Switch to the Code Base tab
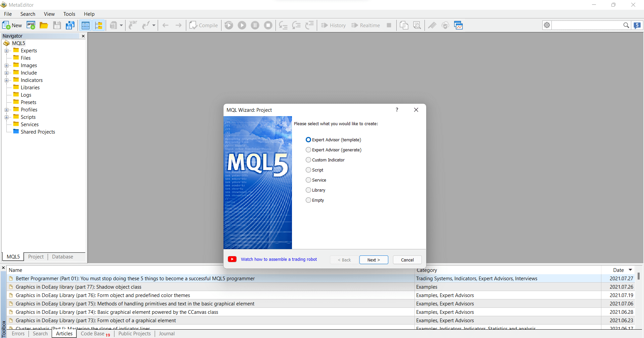This screenshot has width=644, height=338. [95, 334]
